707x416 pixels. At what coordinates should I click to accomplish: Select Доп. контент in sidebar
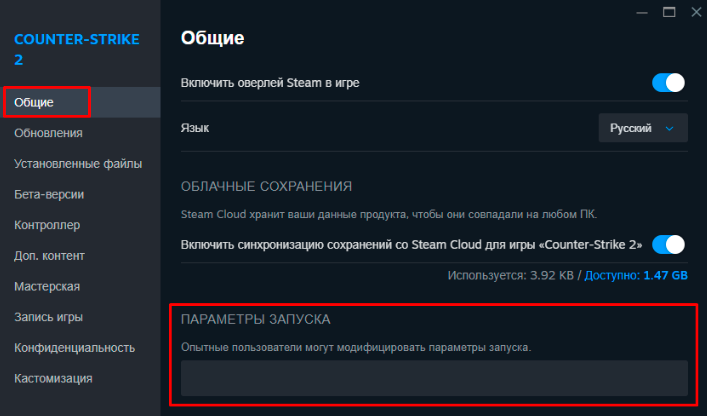pyautogui.click(x=49, y=256)
